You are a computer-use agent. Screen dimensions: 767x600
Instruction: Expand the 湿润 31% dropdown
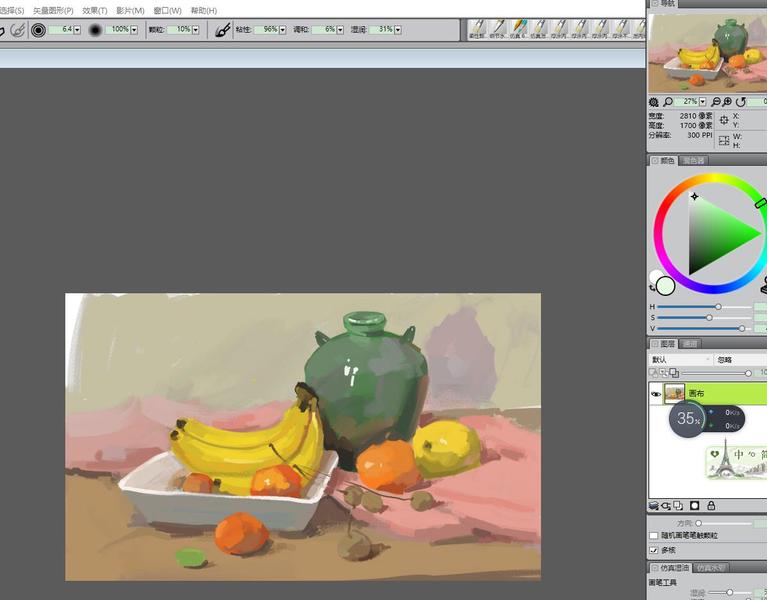click(x=398, y=30)
